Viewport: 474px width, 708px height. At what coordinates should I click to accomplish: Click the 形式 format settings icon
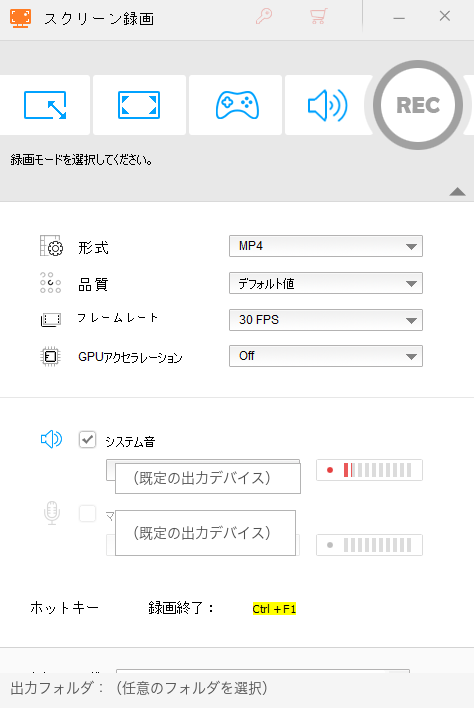51,246
